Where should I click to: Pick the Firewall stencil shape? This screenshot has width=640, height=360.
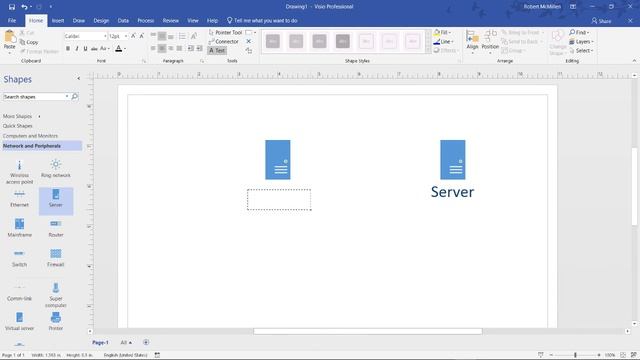[x=56, y=258]
